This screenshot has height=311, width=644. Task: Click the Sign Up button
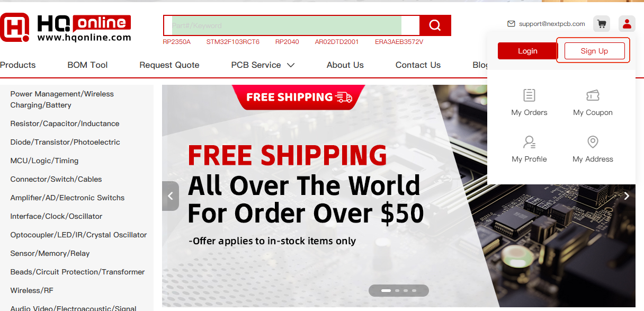[594, 51]
